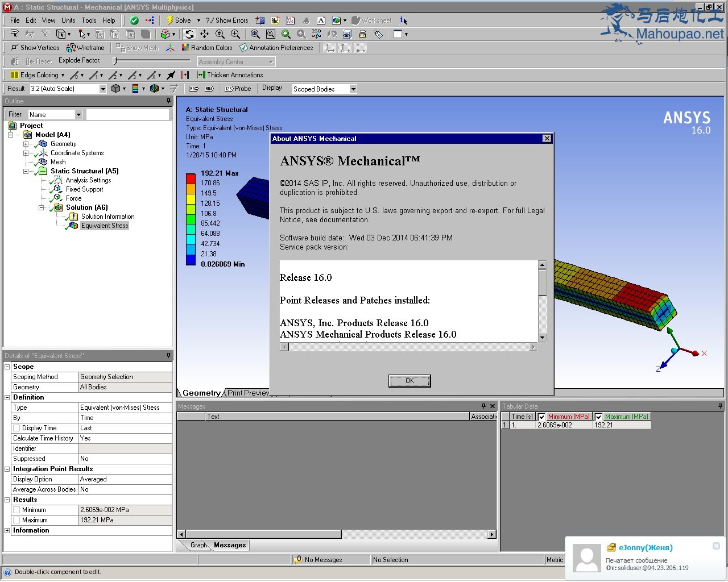The image size is (728, 582).
Task: Click the tag annotation icon
Action: coord(378,34)
